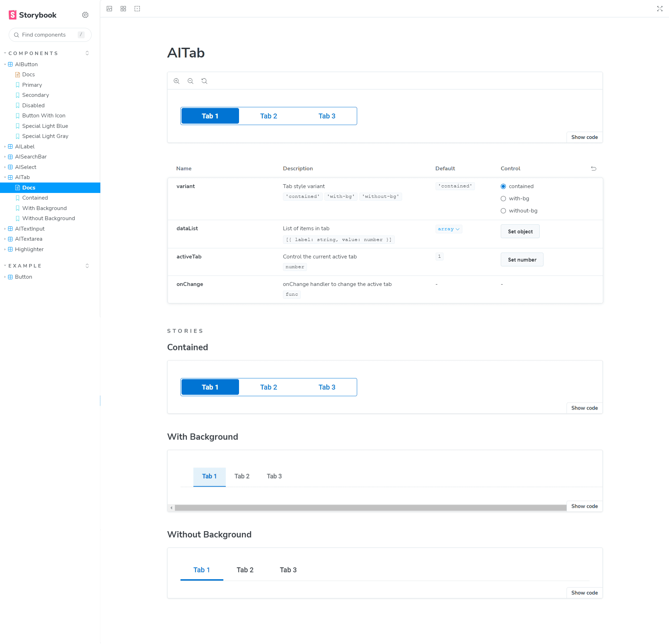Viewport: 669px width, 644px height.
Task: Select Tab 2 in top preview
Action: tap(269, 116)
